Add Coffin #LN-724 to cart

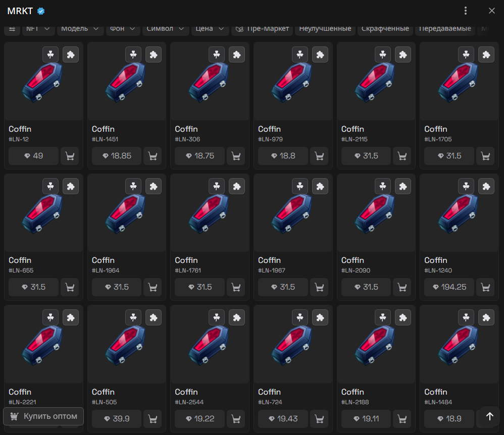pos(319,419)
